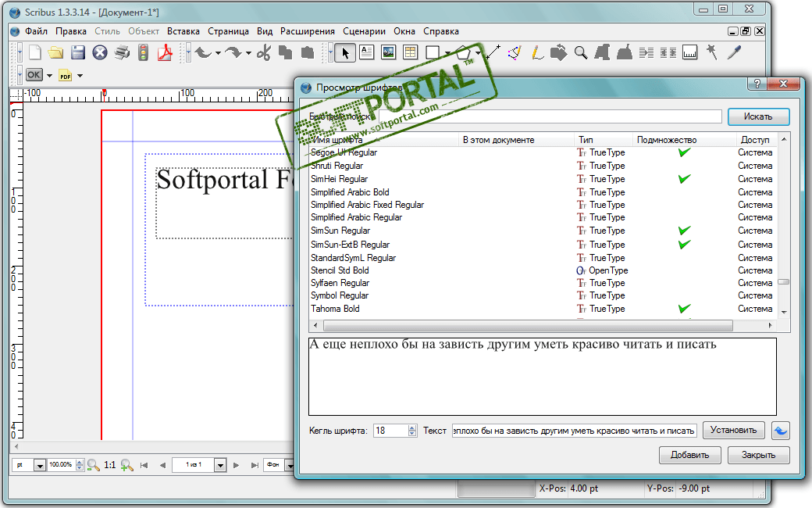Choose the rectangle shape tool

tap(433, 52)
